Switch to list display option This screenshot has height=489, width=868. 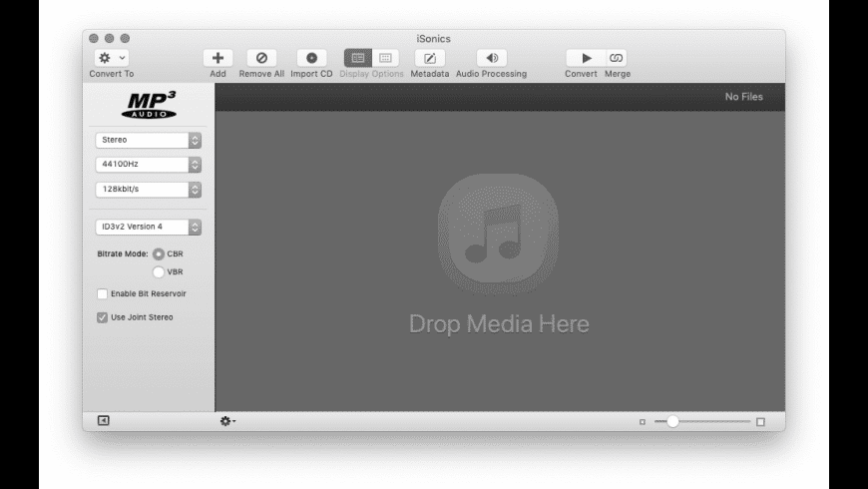357,58
